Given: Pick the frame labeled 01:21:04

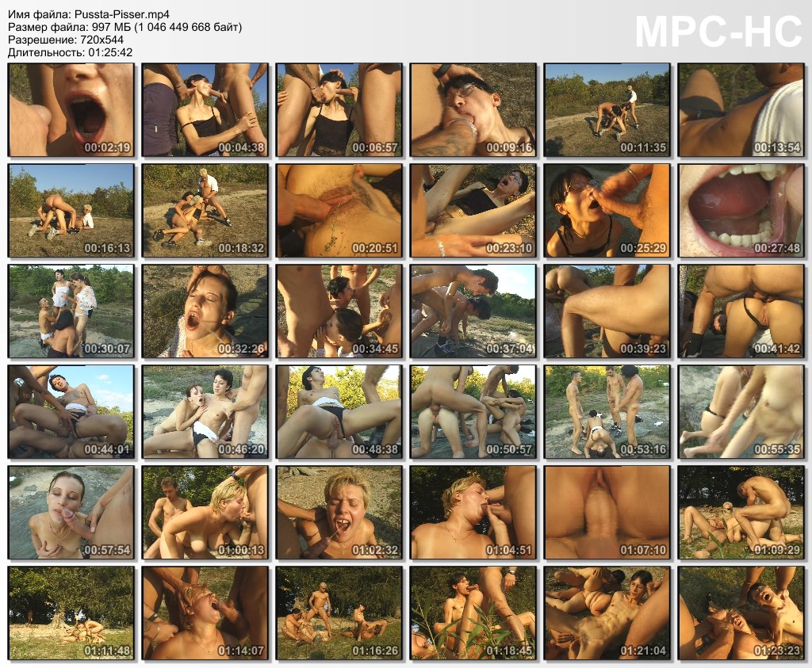Looking at the screenshot, I should pos(607,613).
